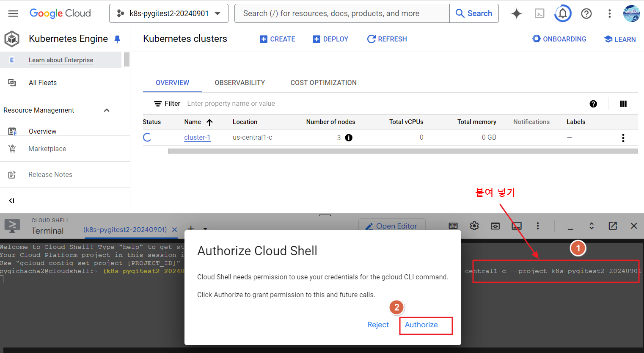Screen dimensions: 644x353
Task: Click the Total memory column header
Action: [477, 122]
